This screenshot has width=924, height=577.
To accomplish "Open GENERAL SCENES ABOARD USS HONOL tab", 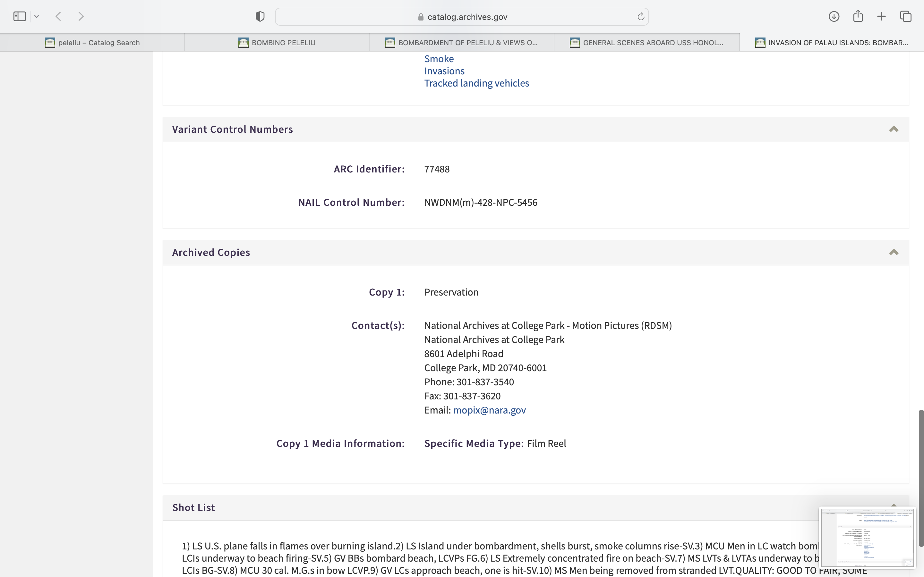I will 647,43.
